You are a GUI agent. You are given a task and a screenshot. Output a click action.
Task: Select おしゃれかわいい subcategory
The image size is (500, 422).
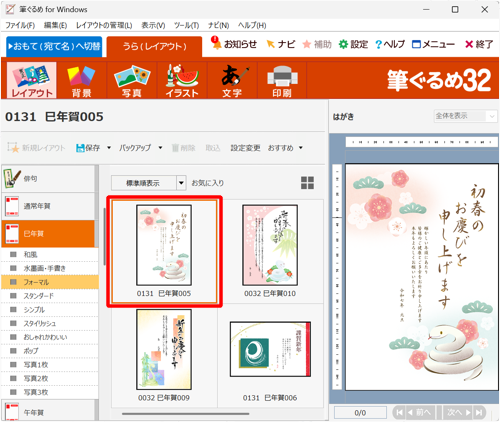[50, 337]
